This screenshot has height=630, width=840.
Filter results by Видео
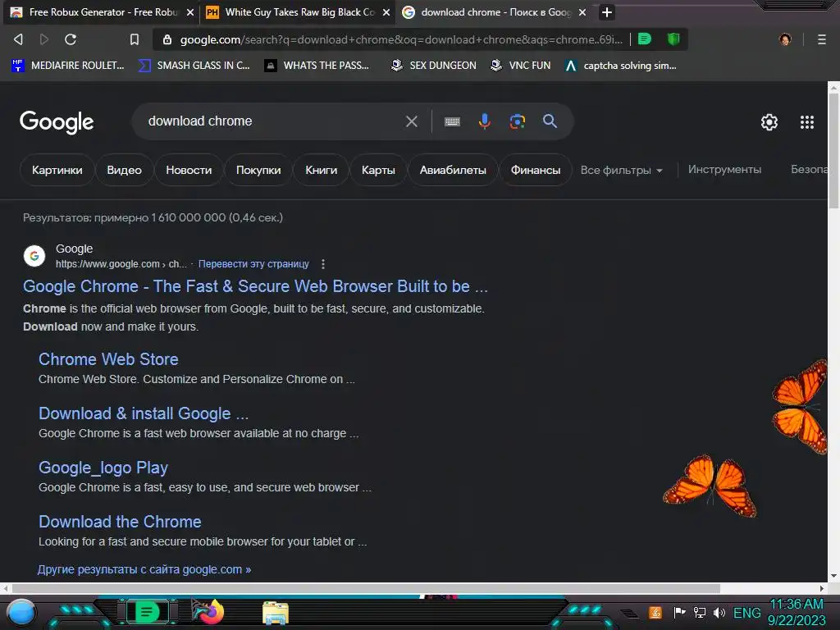[125, 171]
